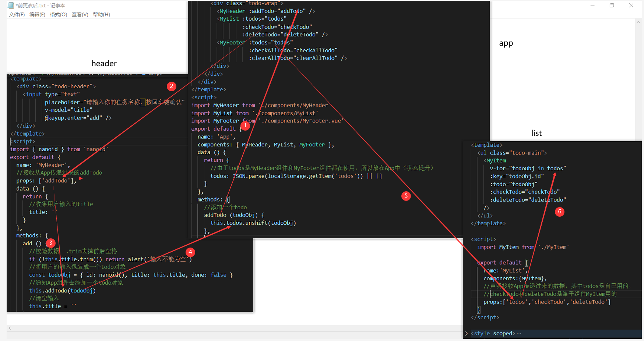Screen dimensions: 644x341
Task: Click the vertical scrollbar up arrow
Action: point(638,22)
